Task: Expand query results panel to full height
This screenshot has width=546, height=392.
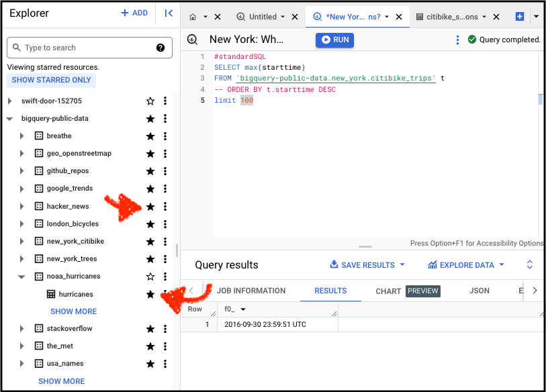Action: point(530,264)
